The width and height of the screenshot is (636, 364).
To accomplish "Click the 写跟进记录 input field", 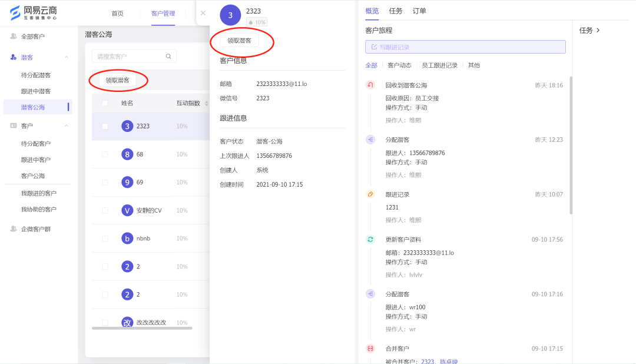I will tap(465, 47).
